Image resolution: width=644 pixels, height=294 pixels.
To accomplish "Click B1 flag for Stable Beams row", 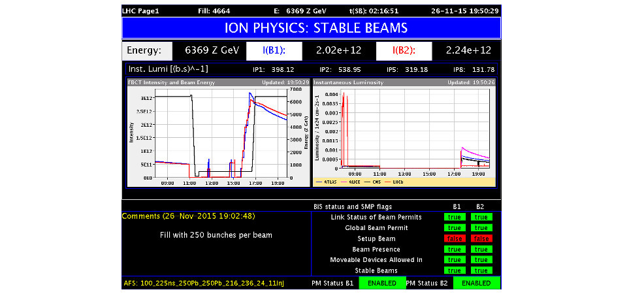I will point(454,270).
